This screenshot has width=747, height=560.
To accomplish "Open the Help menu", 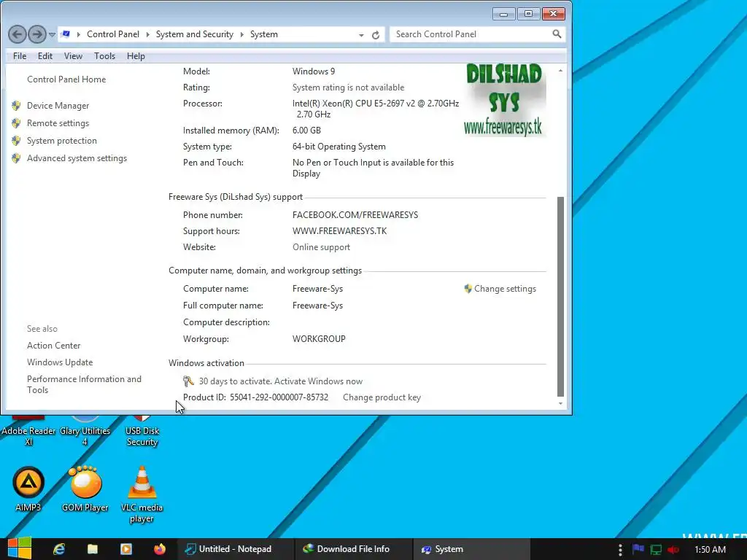I will (x=136, y=56).
